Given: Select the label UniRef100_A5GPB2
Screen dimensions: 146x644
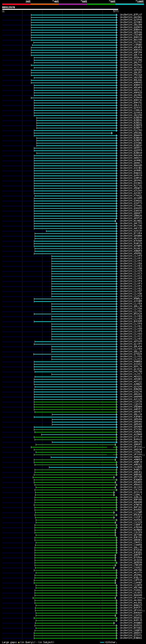Looking at the screenshot, I should click(x=131, y=254).
